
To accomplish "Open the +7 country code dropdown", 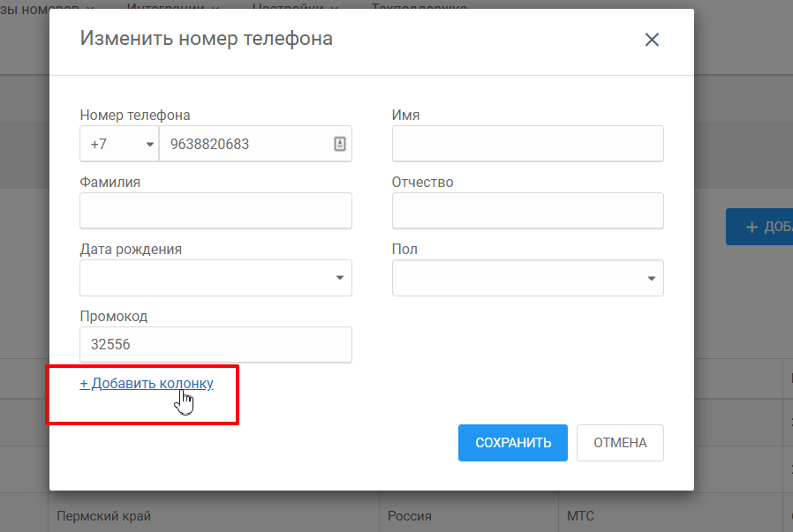I will point(119,144).
